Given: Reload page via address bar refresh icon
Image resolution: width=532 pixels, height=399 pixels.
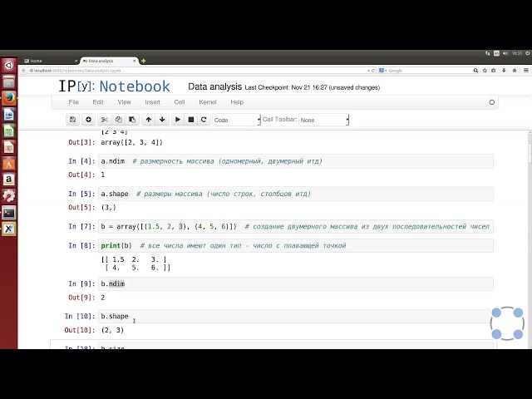Looking at the screenshot, I should point(373,71).
